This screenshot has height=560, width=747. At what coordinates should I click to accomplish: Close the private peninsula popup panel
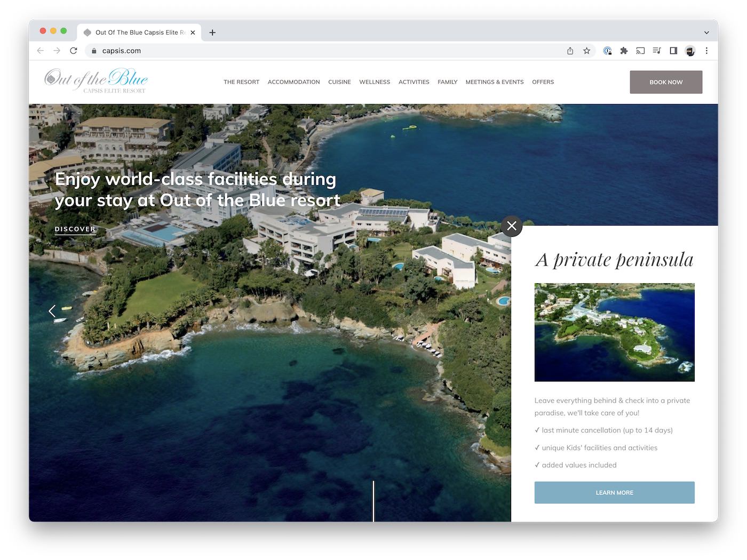click(x=511, y=226)
